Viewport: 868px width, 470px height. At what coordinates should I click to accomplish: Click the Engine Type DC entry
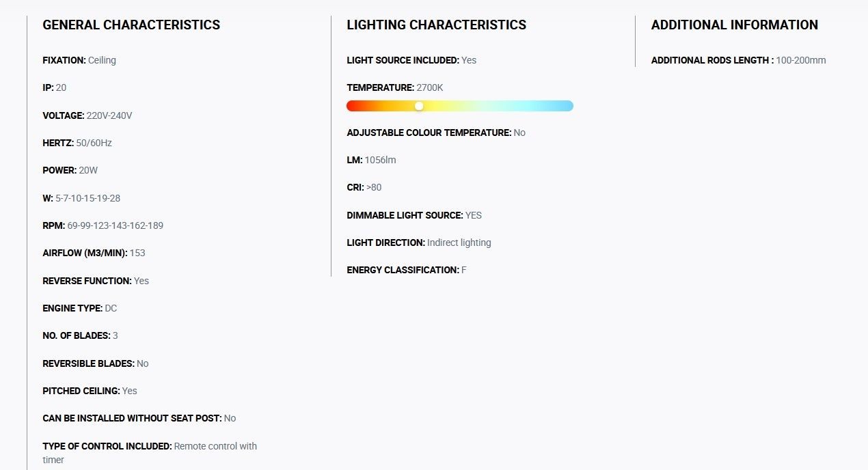coord(80,308)
